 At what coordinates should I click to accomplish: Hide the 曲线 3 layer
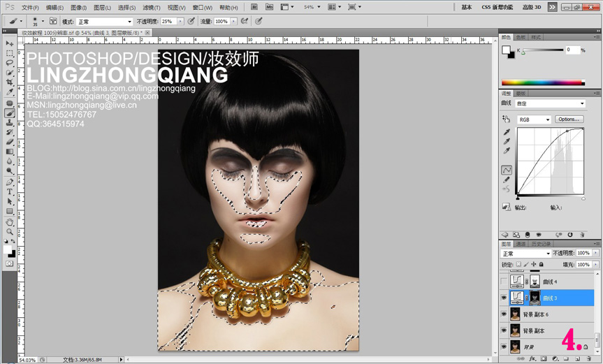(504, 298)
